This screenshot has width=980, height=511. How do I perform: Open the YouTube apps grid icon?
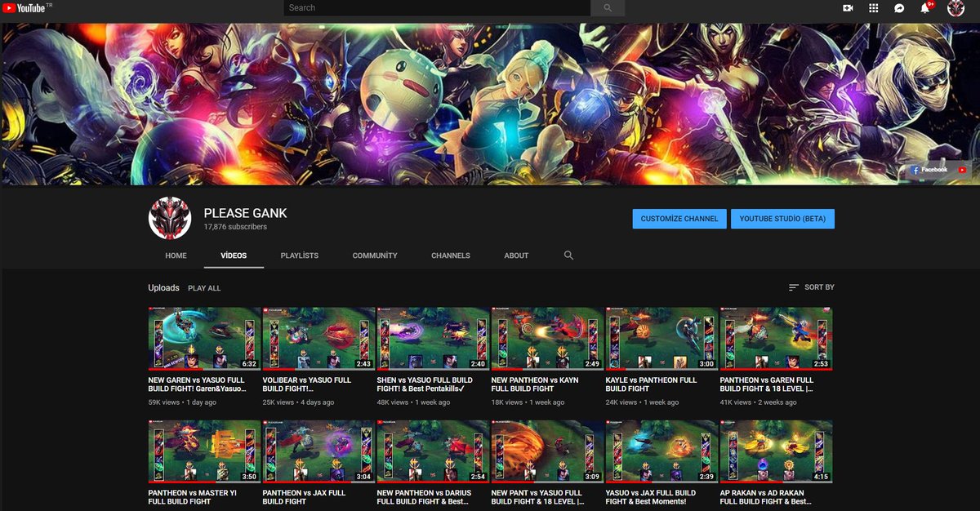tap(873, 7)
